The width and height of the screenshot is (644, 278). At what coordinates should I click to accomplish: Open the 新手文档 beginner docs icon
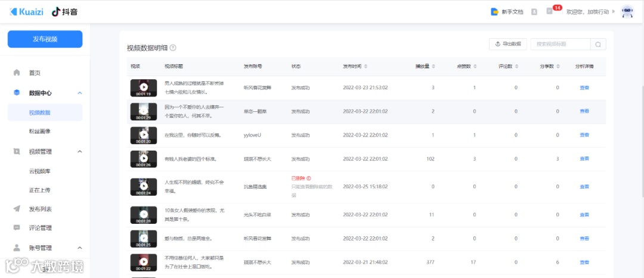point(494,12)
